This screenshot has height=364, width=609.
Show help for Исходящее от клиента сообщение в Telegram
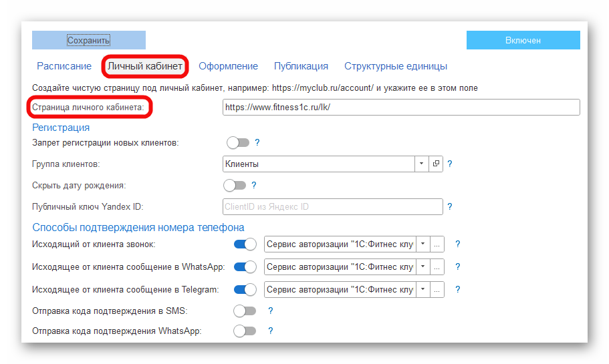(458, 289)
